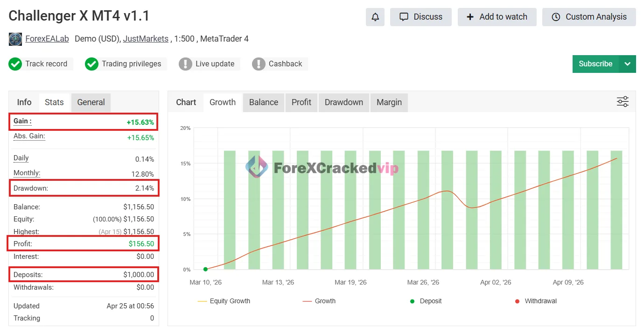This screenshot has width=644, height=335.
Task: Click the Trading privileges label
Action: [x=132, y=64]
